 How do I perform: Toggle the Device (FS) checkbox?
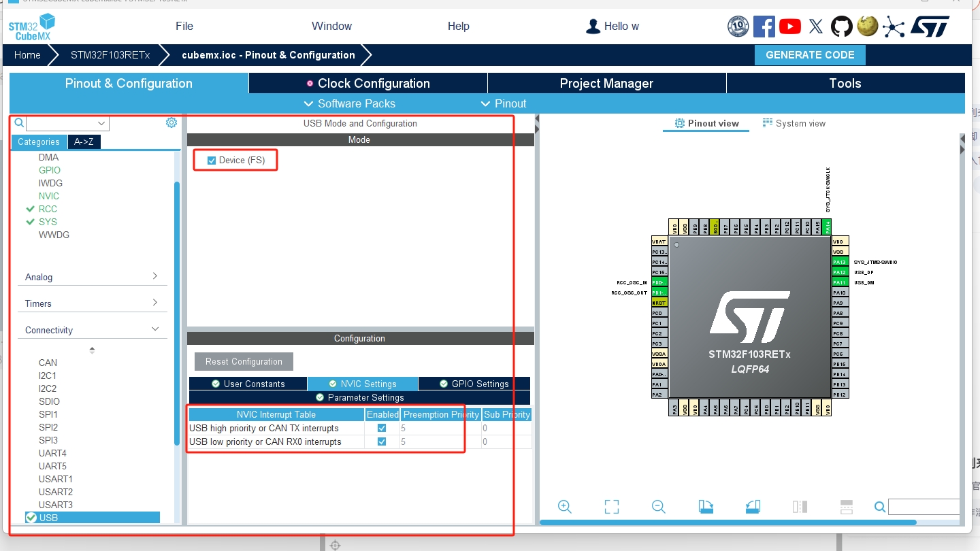pos(212,161)
